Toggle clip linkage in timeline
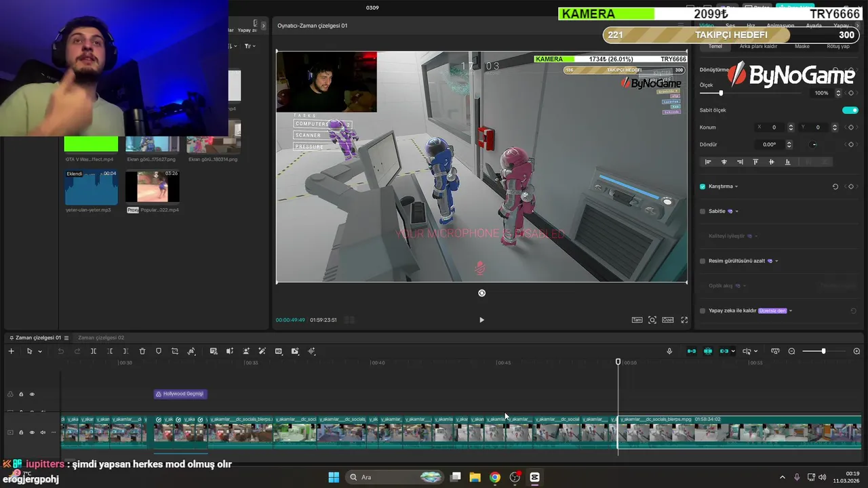 point(724,351)
